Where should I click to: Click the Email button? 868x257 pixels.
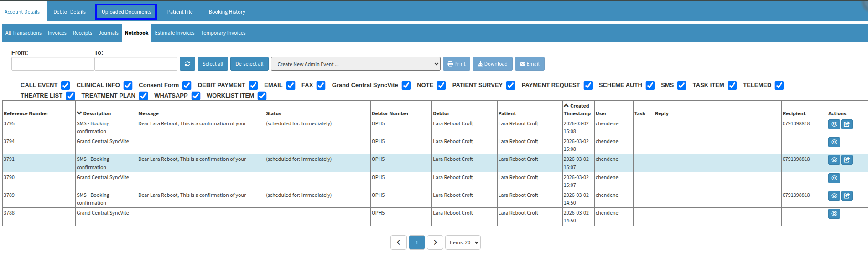click(530, 64)
